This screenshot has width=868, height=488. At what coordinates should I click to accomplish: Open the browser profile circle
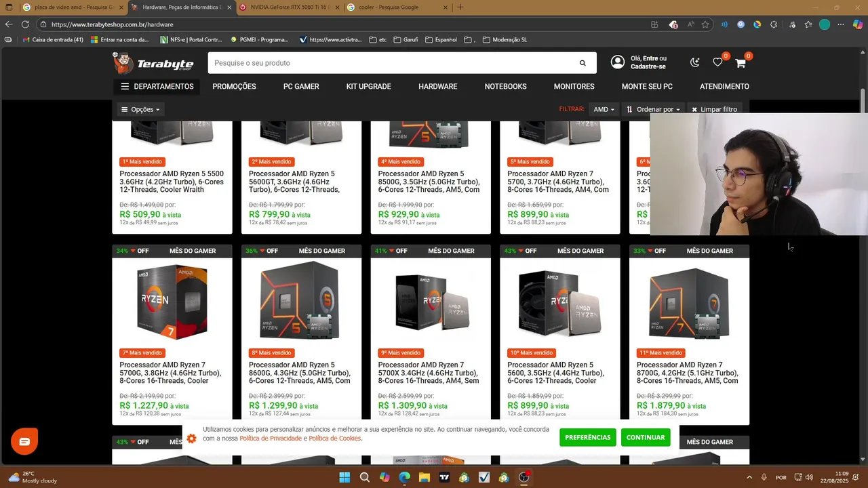[x=825, y=24]
